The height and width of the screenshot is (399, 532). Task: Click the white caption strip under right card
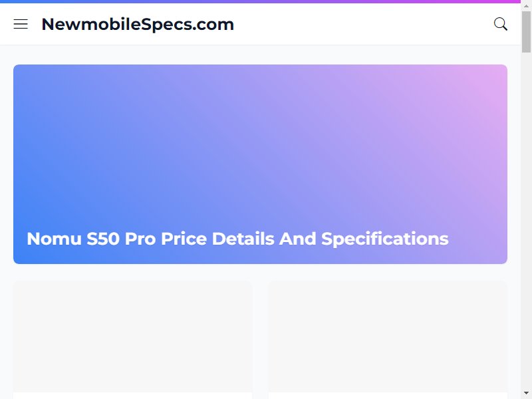pyautogui.click(x=388, y=396)
